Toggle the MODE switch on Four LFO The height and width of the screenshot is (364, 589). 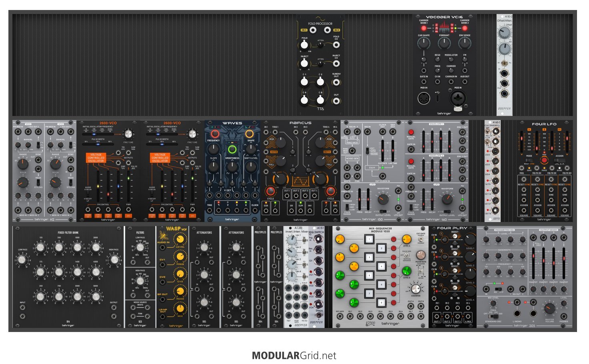(529, 160)
